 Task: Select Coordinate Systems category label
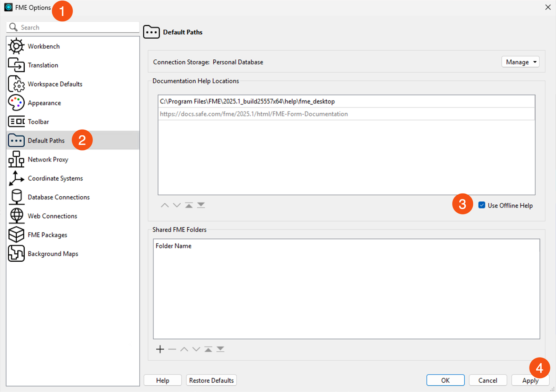click(56, 178)
